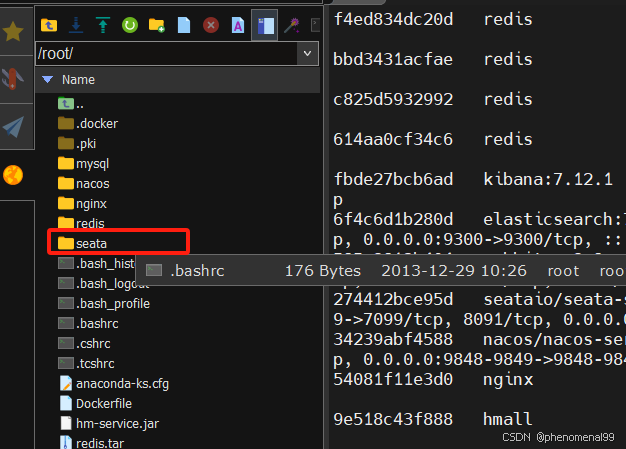Select the seata folder
Screen dimensions: 626x449
(x=82, y=243)
